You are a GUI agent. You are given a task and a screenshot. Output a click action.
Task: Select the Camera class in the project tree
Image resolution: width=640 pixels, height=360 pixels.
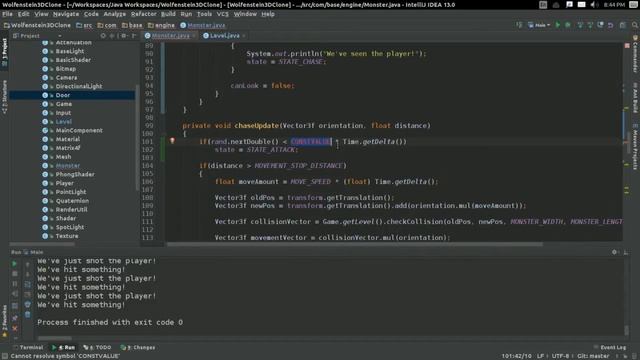click(x=66, y=78)
